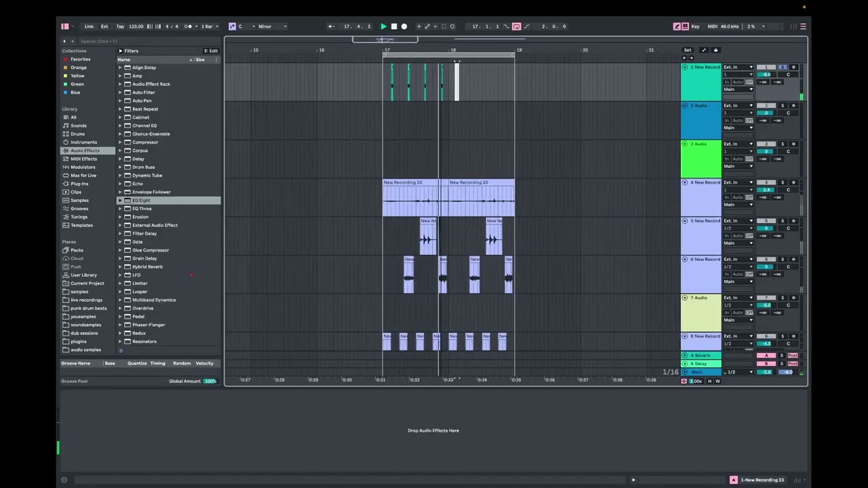Click the browser Edit button
Image resolution: width=868 pixels, height=488 pixels.
tap(212, 51)
